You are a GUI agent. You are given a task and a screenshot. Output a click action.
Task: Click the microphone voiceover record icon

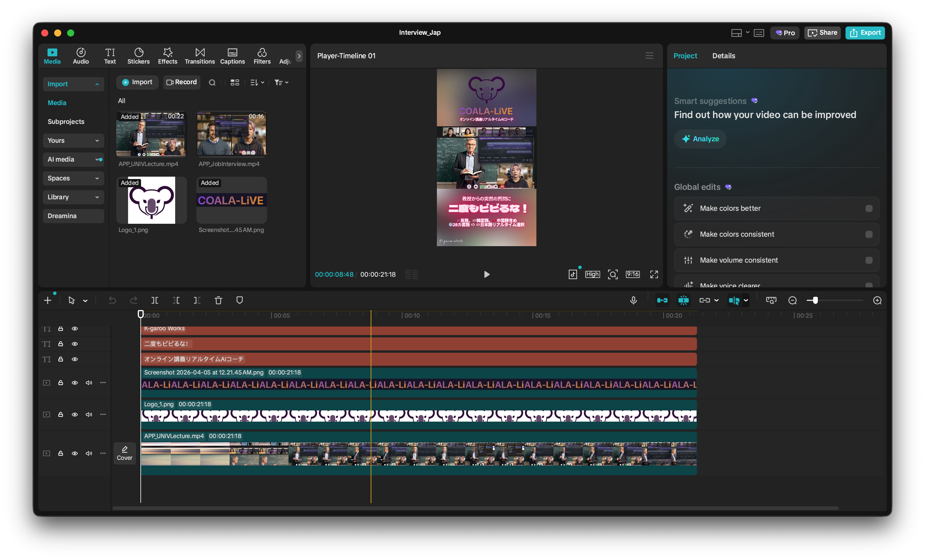click(633, 300)
